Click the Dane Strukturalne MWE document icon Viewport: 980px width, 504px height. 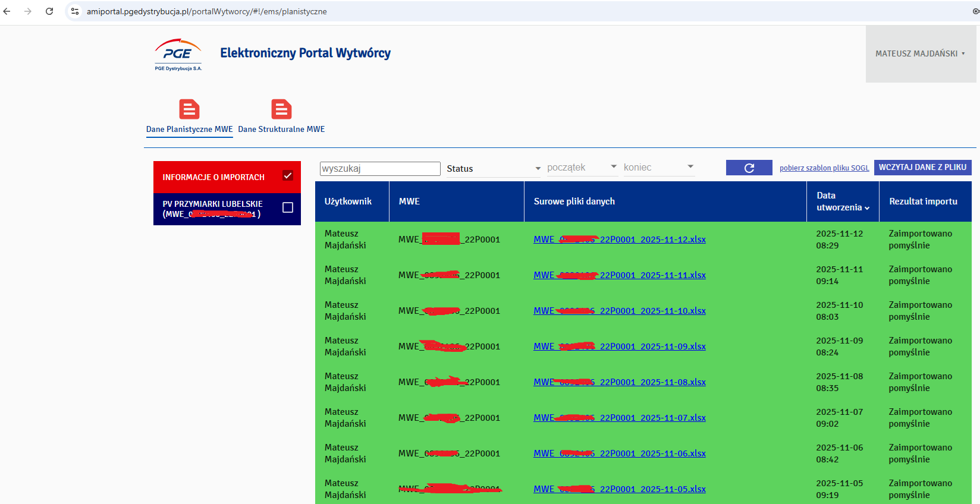point(281,109)
